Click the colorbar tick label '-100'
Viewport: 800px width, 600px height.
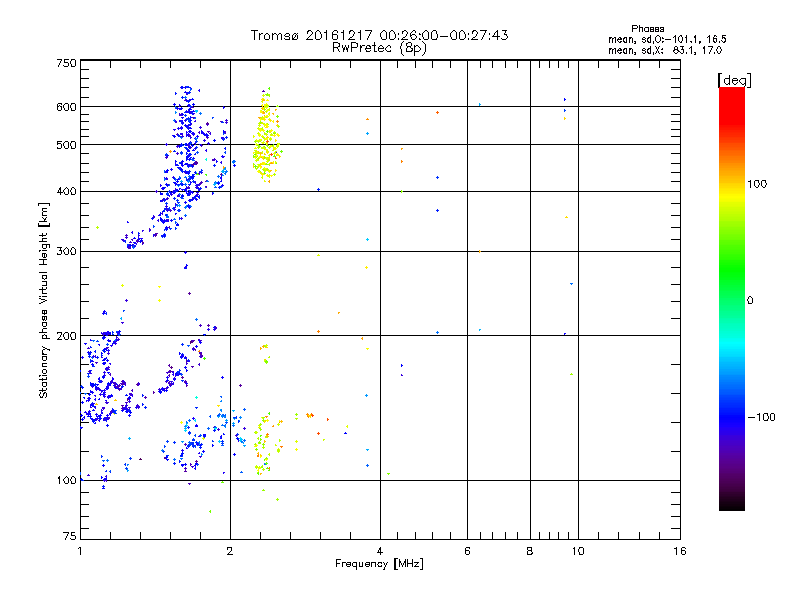(762, 417)
